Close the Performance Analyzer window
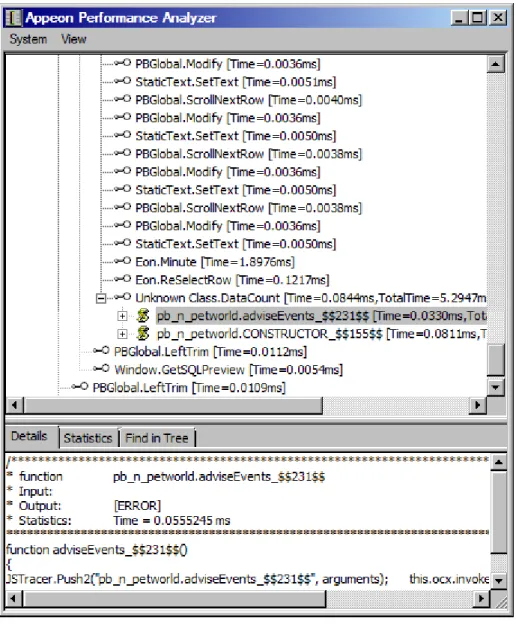The width and height of the screenshot is (516, 636). coord(499,18)
